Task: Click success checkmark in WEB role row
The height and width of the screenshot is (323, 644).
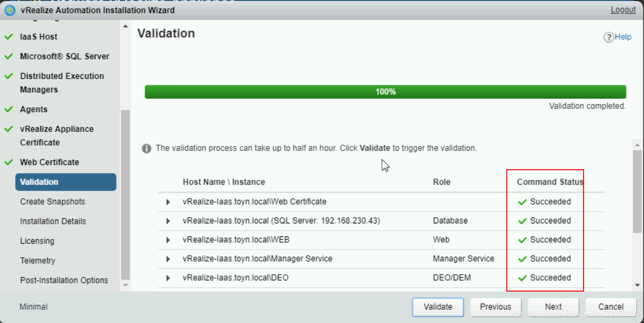Action: pos(522,240)
